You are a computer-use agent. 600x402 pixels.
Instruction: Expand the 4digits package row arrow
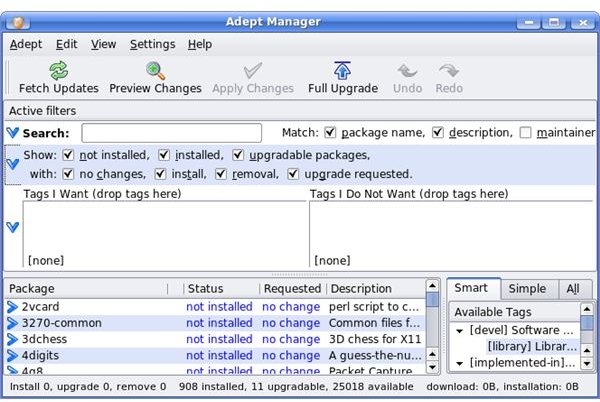tap(13, 356)
